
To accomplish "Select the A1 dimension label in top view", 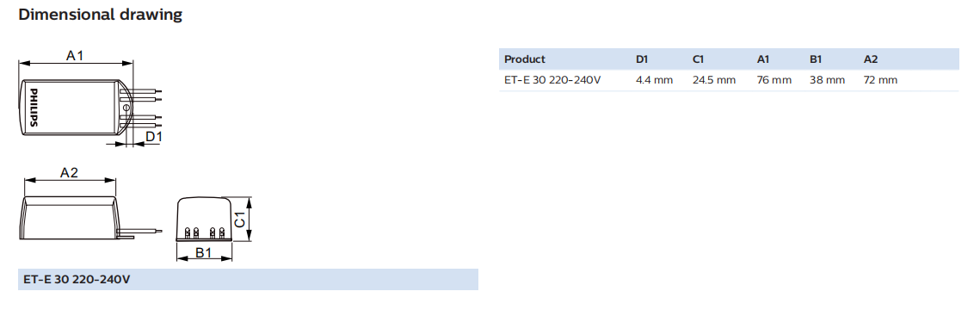I will point(75,56).
